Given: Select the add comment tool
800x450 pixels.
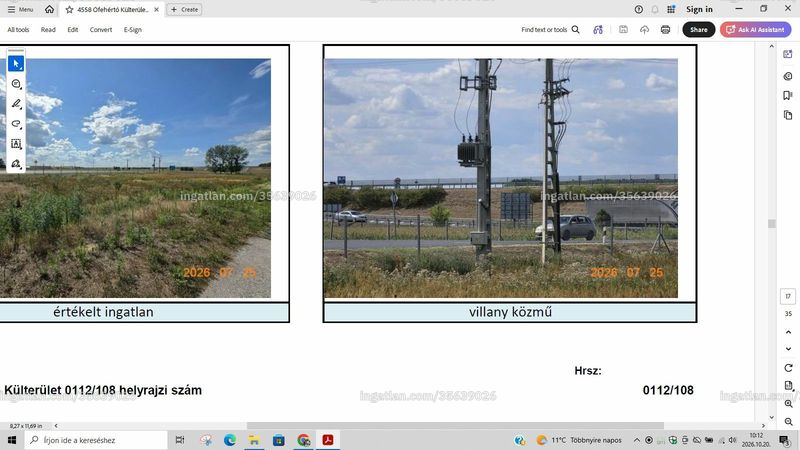Looking at the screenshot, I should tap(16, 84).
